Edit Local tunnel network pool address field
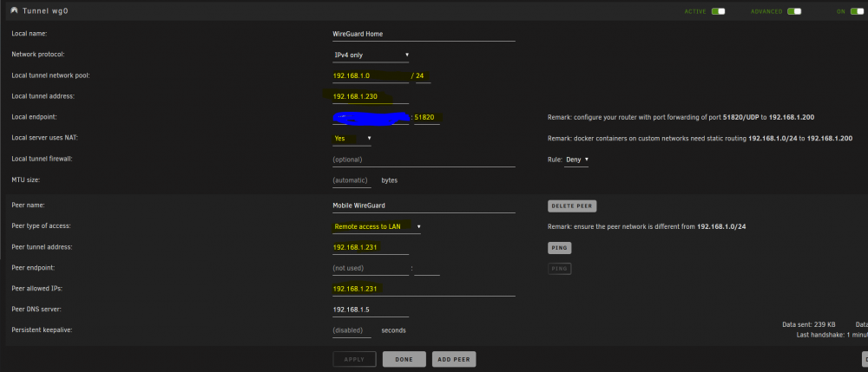 (x=371, y=75)
